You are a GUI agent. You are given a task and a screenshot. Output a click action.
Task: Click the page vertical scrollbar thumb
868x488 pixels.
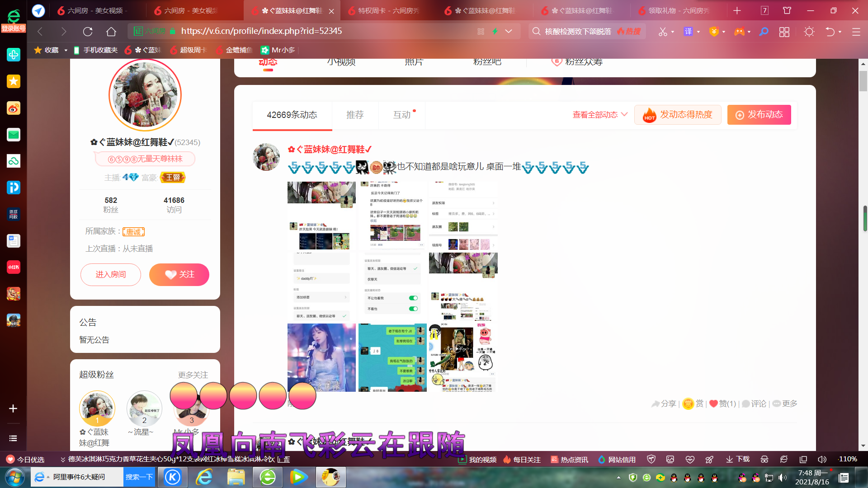[x=863, y=80]
